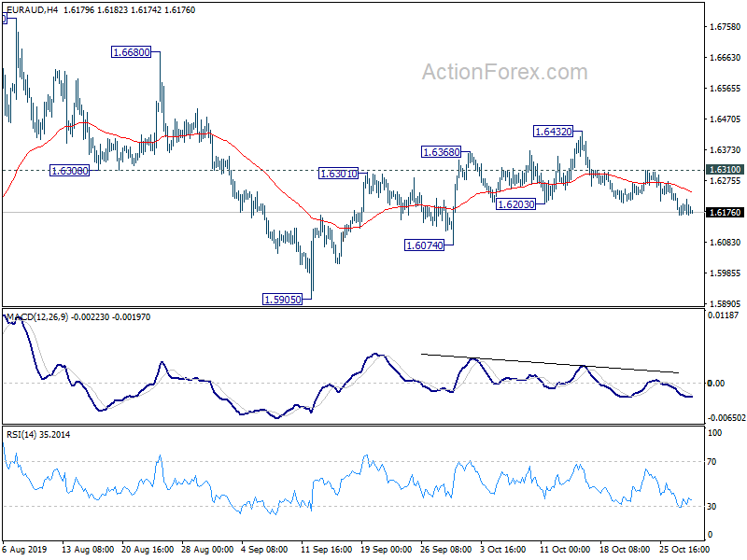
Task: Click the 1.63100 dashed level price tag
Action: (725, 170)
